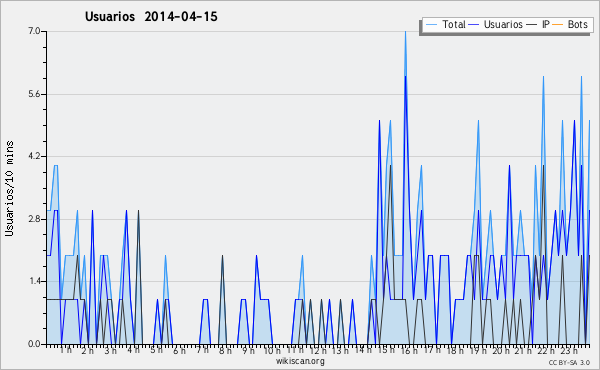This screenshot has height=370, width=600.
Task: Click the '20 h' x-axis label
Action: point(501,351)
